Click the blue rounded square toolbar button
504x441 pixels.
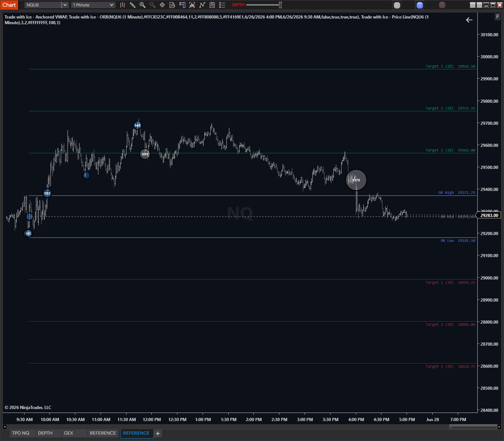tap(420, 5)
